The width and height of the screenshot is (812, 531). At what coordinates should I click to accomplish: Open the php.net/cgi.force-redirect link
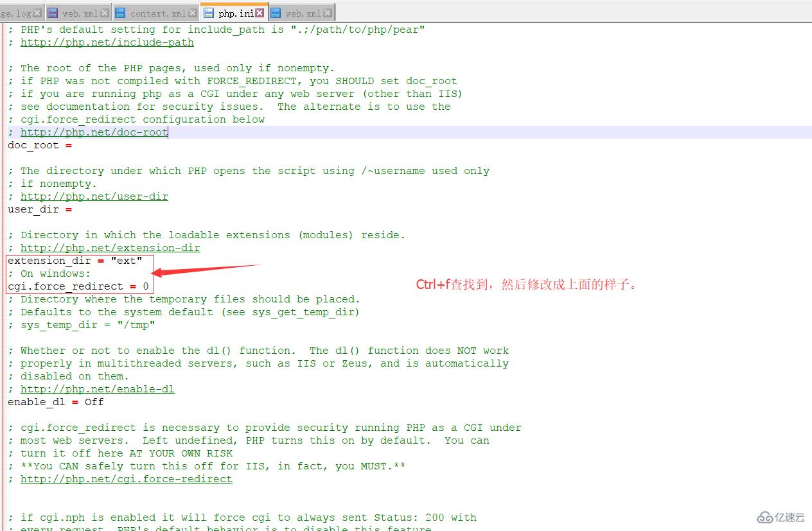(x=126, y=479)
